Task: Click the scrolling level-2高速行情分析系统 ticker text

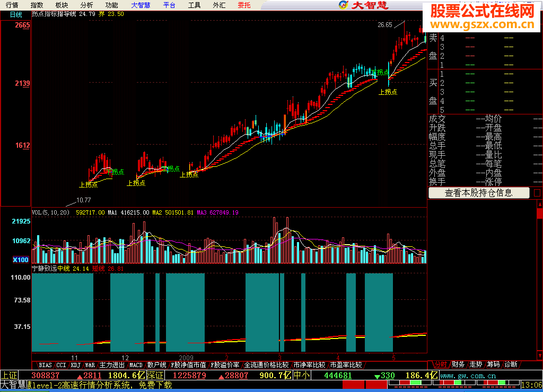Action: tap(100, 385)
